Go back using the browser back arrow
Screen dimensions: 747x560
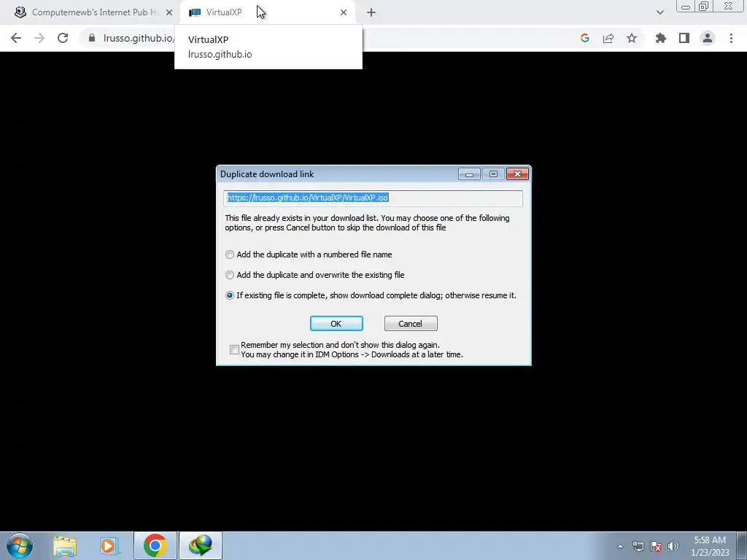point(16,38)
